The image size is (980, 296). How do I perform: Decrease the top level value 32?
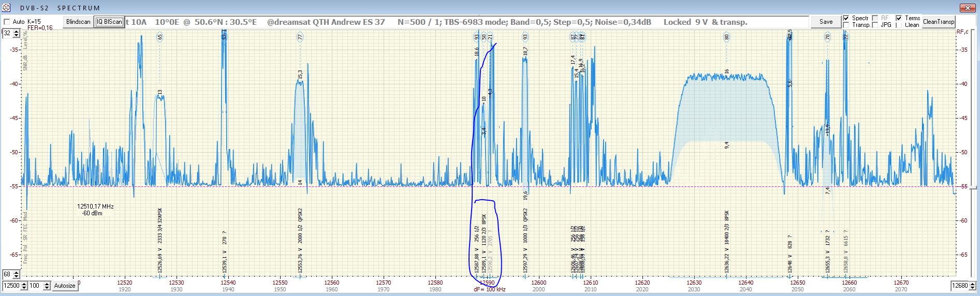click(17, 35)
